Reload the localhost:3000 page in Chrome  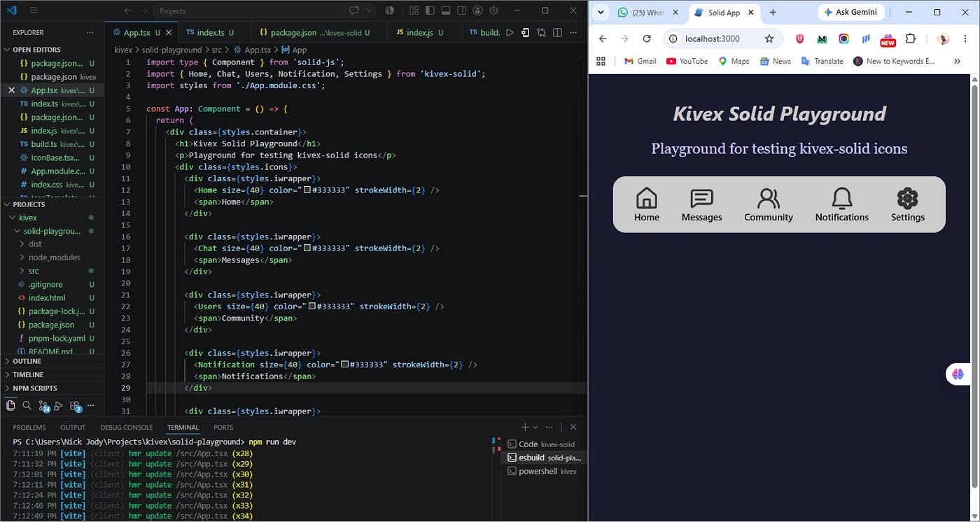647,38
